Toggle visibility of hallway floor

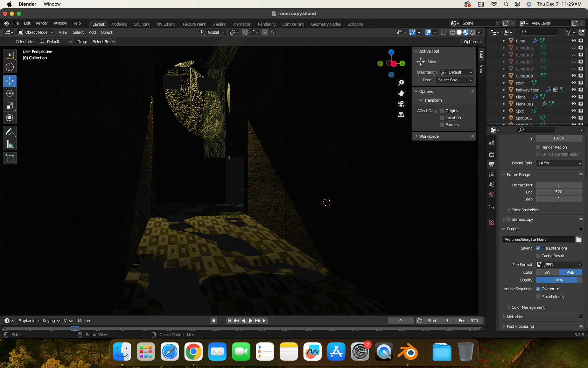(x=574, y=90)
